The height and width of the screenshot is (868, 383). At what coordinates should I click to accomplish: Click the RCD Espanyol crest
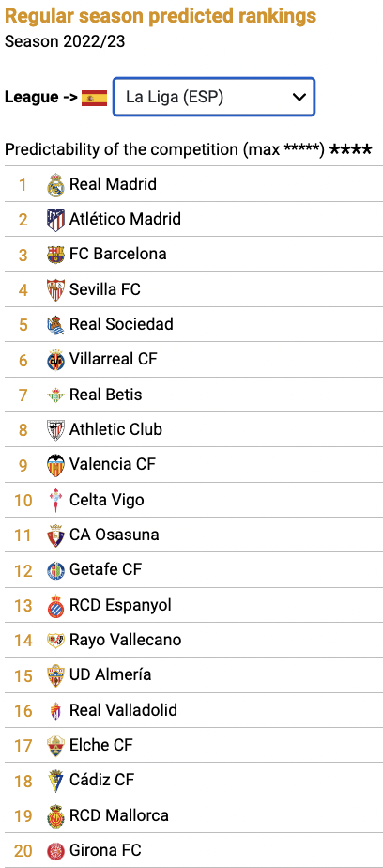pyautogui.click(x=56, y=605)
